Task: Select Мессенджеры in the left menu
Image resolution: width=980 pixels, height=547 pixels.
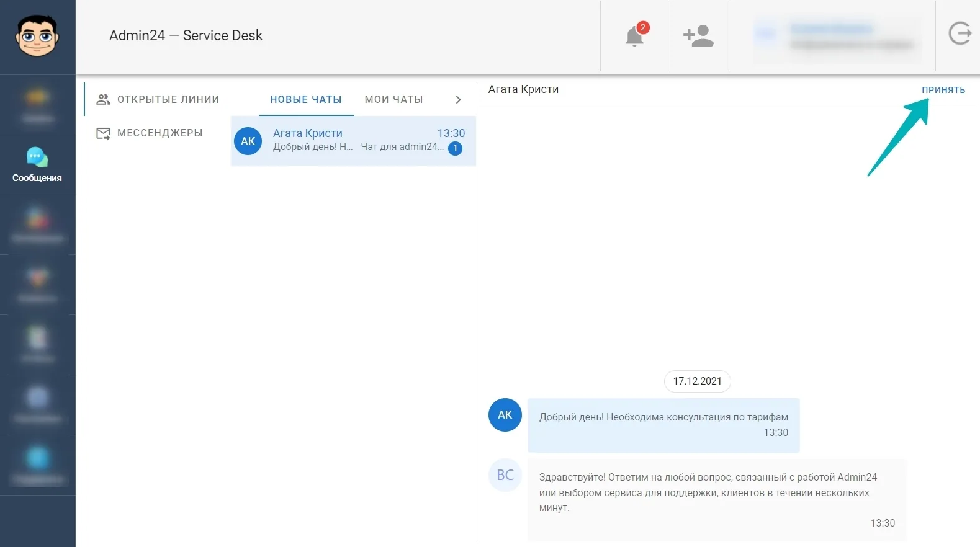Action: (x=150, y=133)
